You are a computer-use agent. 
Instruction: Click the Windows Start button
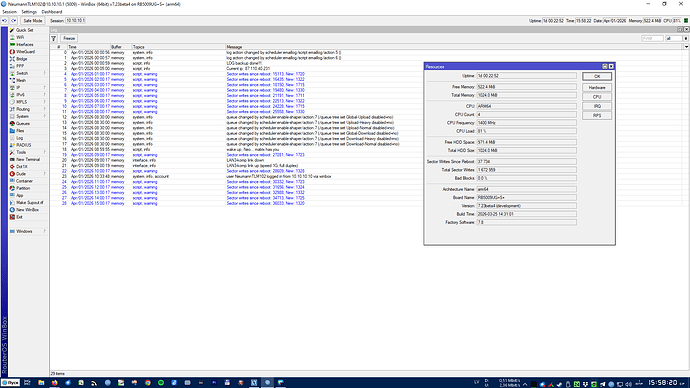pos(10,383)
